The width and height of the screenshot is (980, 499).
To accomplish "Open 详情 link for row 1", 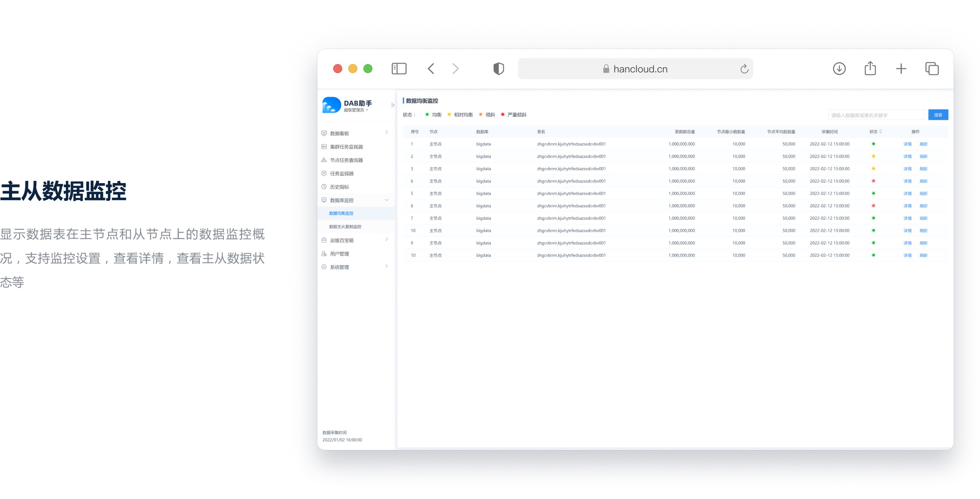I will coord(907,144).
